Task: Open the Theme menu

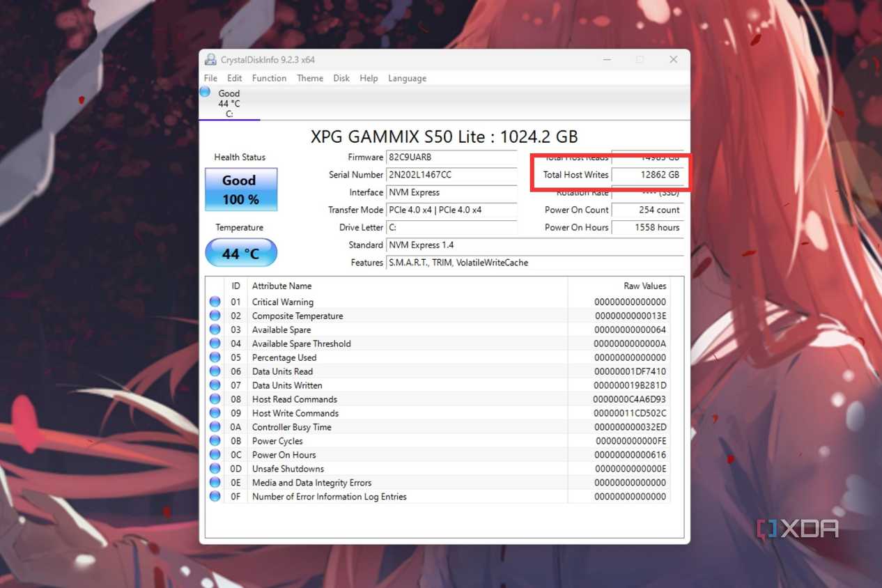Action: tap(310, 78)
